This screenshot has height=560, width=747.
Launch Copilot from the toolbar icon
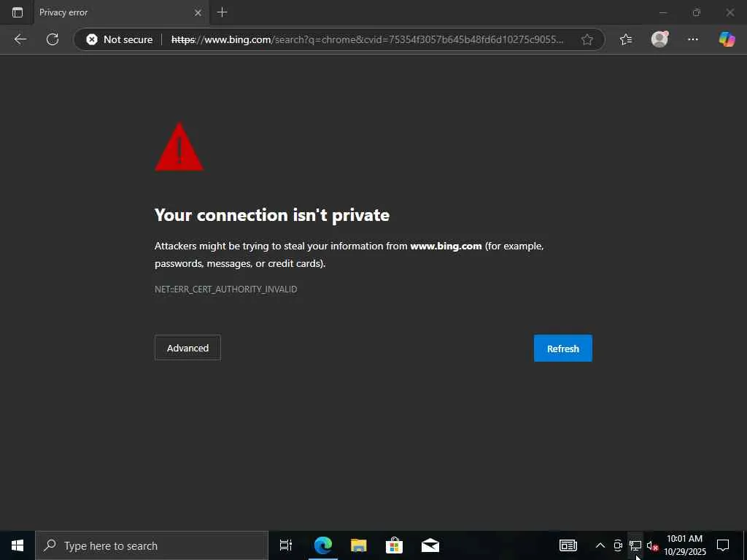coord(727,39)
